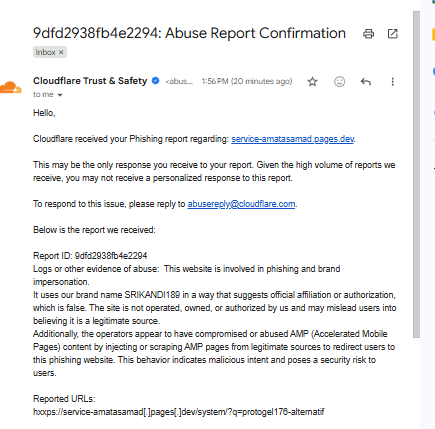This screenshot has height=429, width=435.
Task: Click the truncated sender address <abus...
Action: [x=179, y=81]
